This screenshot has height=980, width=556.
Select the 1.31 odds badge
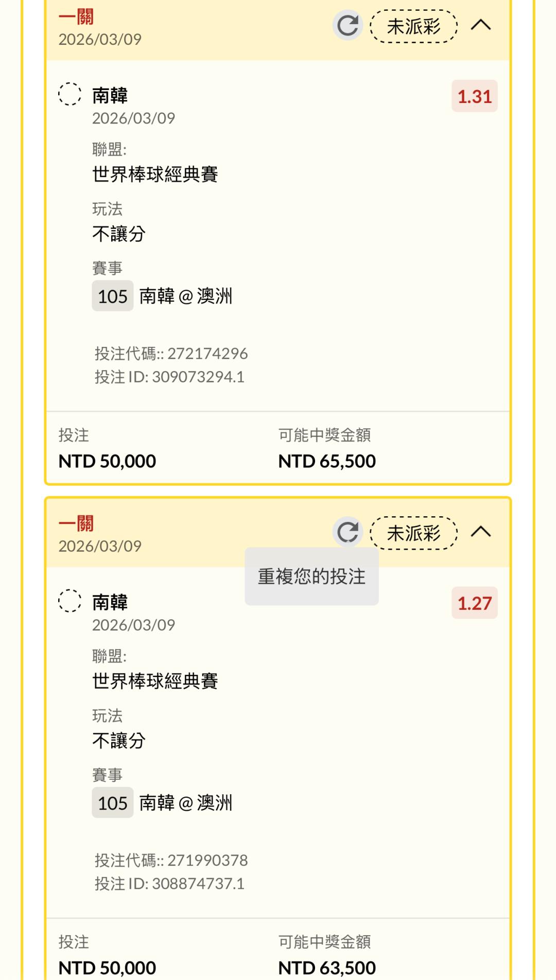474,96
